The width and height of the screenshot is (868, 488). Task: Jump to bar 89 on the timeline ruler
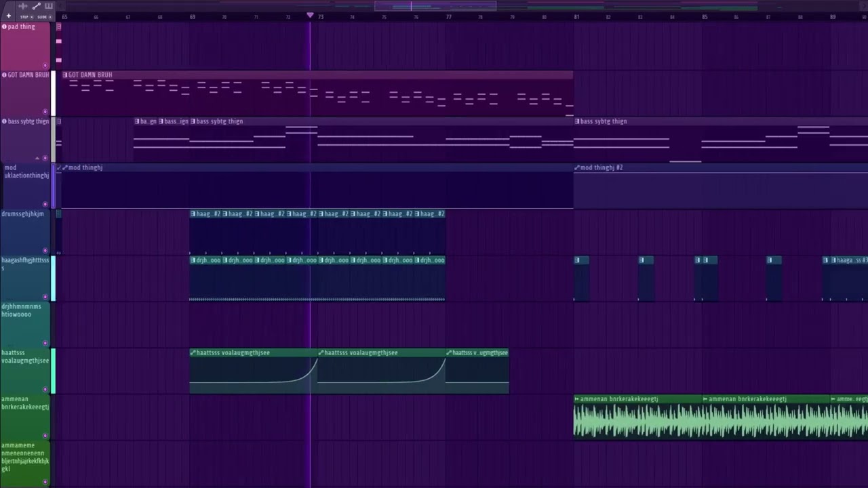(x=833, y=17)
